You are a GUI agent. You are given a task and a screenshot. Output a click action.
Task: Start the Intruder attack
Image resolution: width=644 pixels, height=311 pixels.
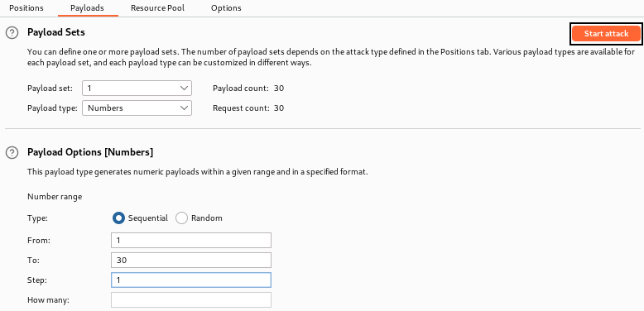(x=606, y=34)
